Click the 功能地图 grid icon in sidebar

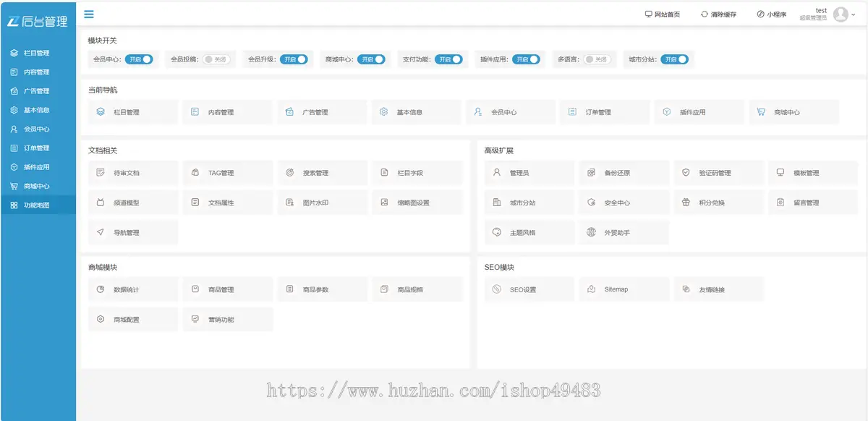pyautogui.click(x=14, y=205)
